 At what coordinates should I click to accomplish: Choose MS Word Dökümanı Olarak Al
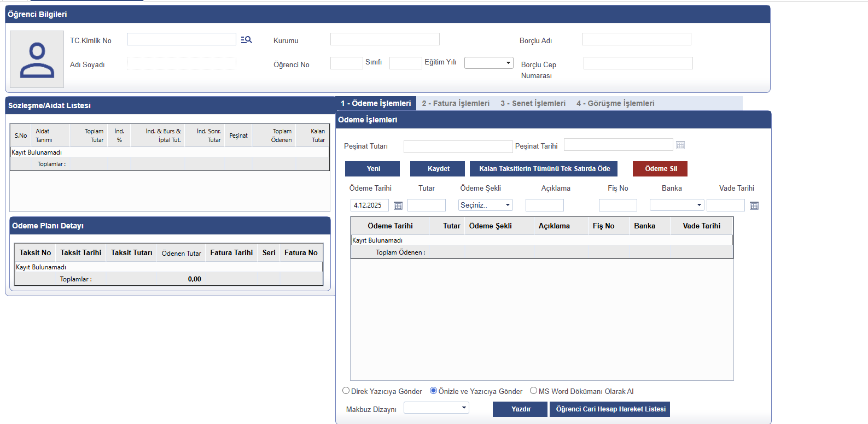(x=533, y=391)
